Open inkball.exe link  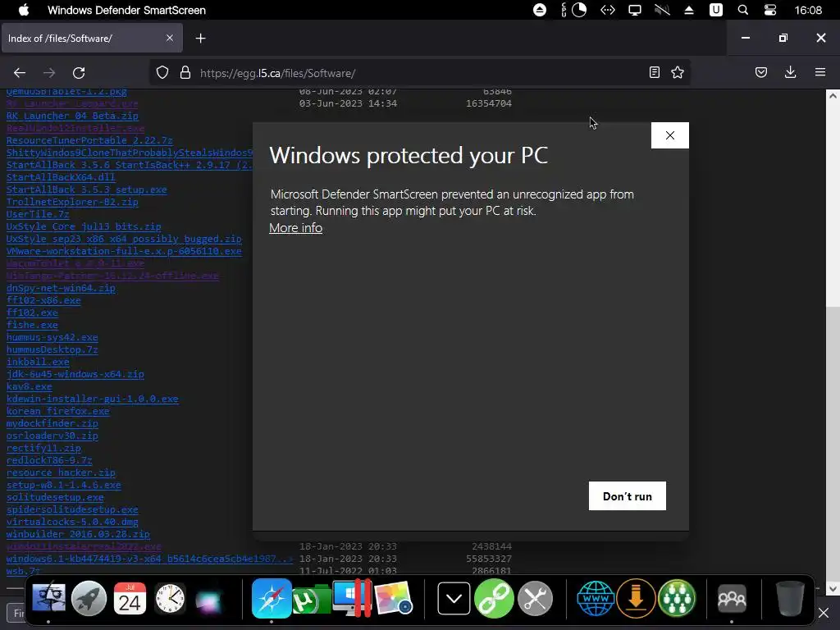[x=38, y=362]
